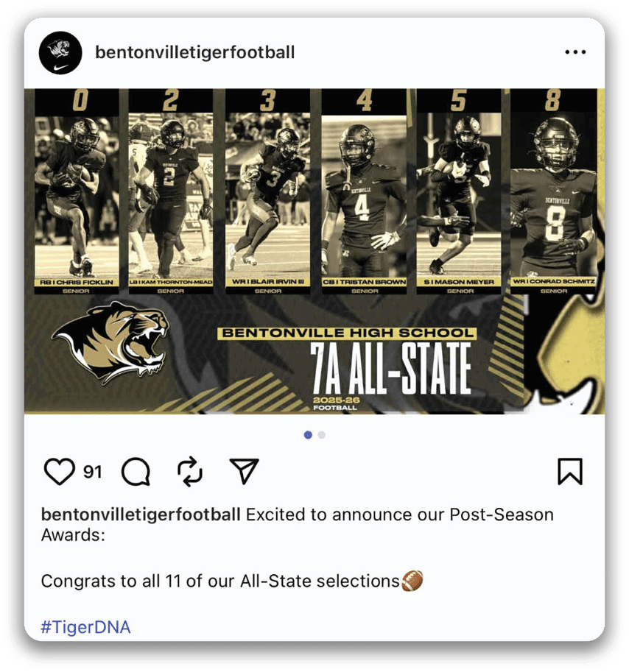
Task: Click bentonvilletigerfootball username in caption
Action: click(x=141, y=514)
